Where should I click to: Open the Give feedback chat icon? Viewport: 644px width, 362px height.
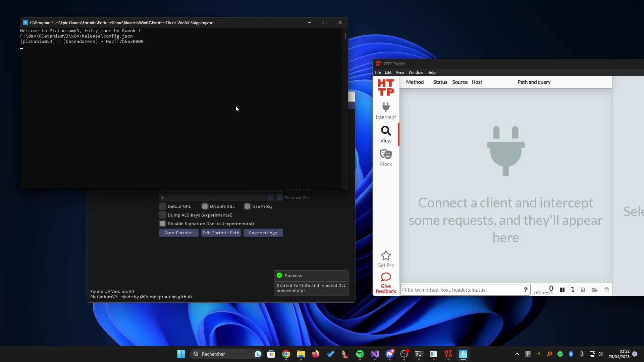[x=386, y=277]
